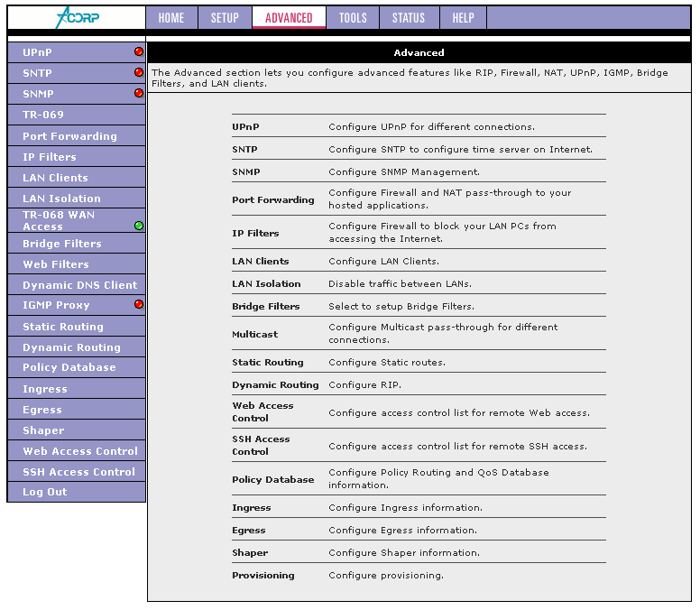Click 'Configure SNMP Management.' description text
Viewport: 700px width, 610px height.
(x=404, y=172)
